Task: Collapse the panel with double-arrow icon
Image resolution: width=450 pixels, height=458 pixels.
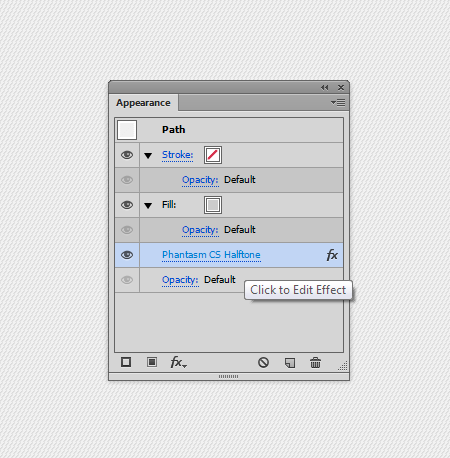Action: (x=324, y=88)
